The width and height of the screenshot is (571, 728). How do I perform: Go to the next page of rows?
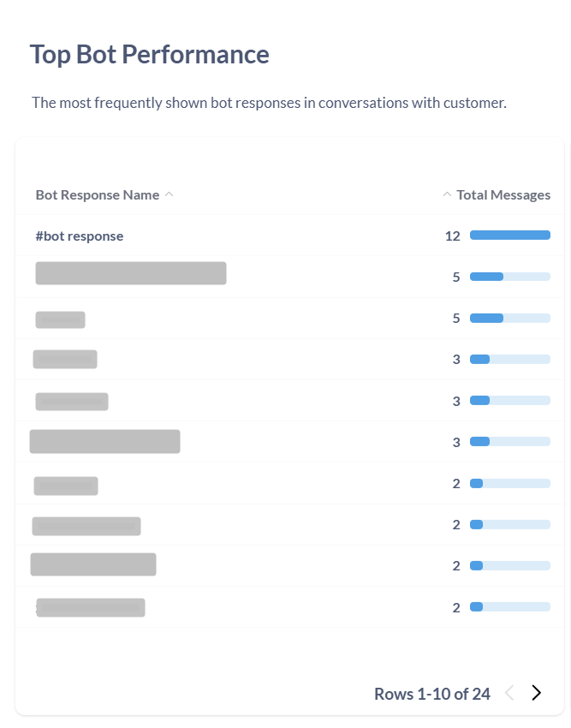click(537, 692)
